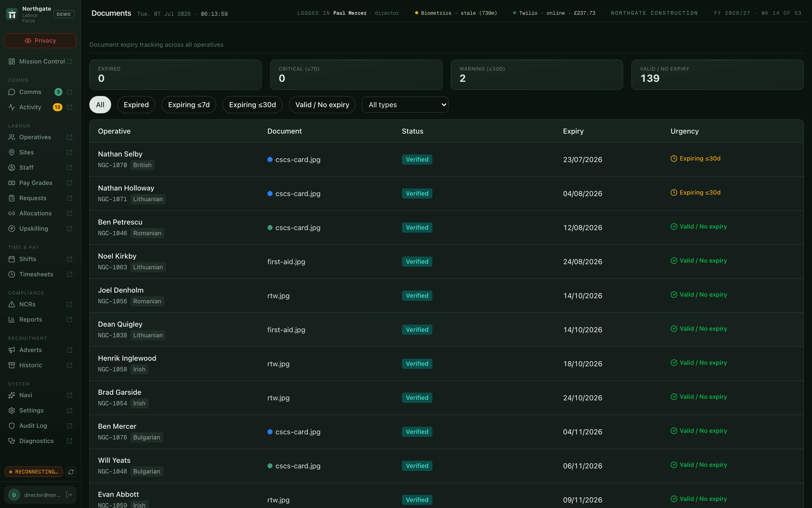
Task: Click the Northgate building logo
Action: click(12, 14)
